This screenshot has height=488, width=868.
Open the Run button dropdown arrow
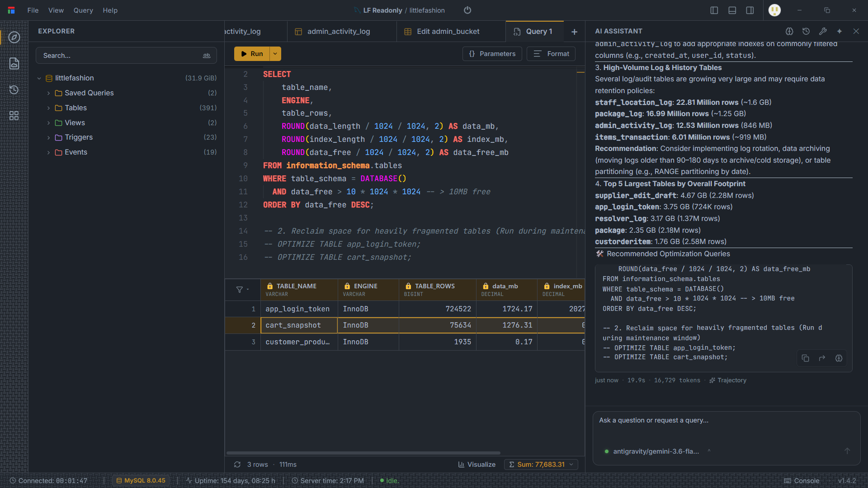(275, 54)
